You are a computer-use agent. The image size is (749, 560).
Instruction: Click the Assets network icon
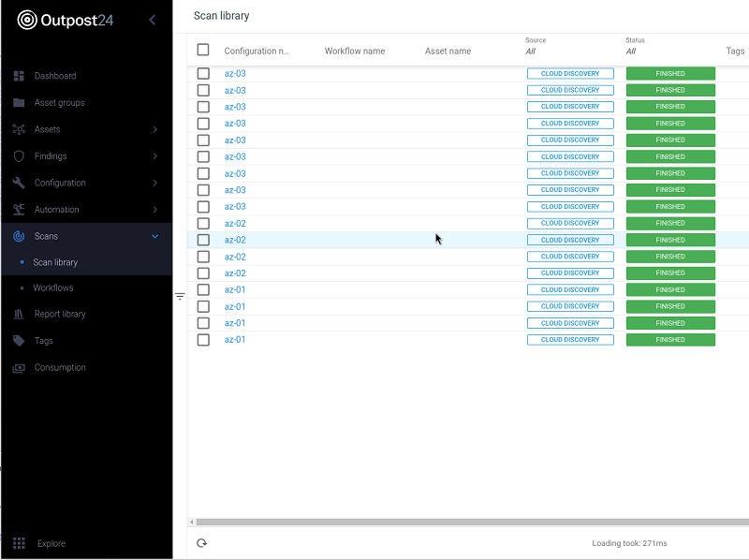pos(19,129)
